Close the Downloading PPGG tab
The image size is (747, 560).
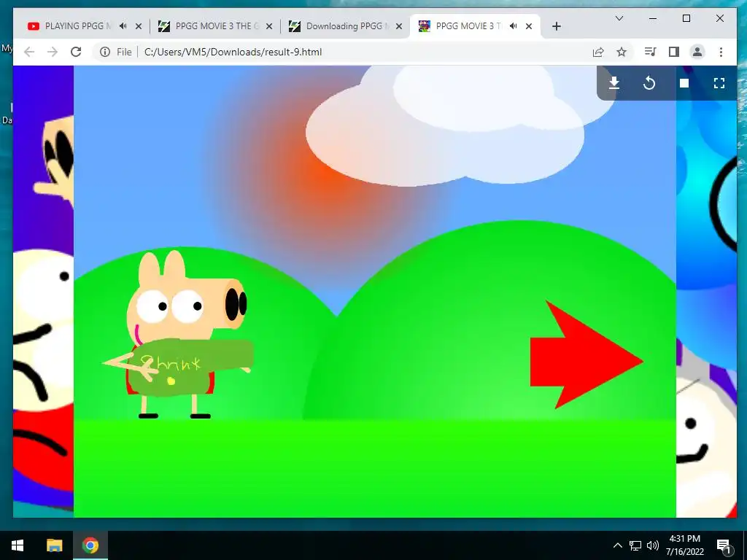pos(400,26)
